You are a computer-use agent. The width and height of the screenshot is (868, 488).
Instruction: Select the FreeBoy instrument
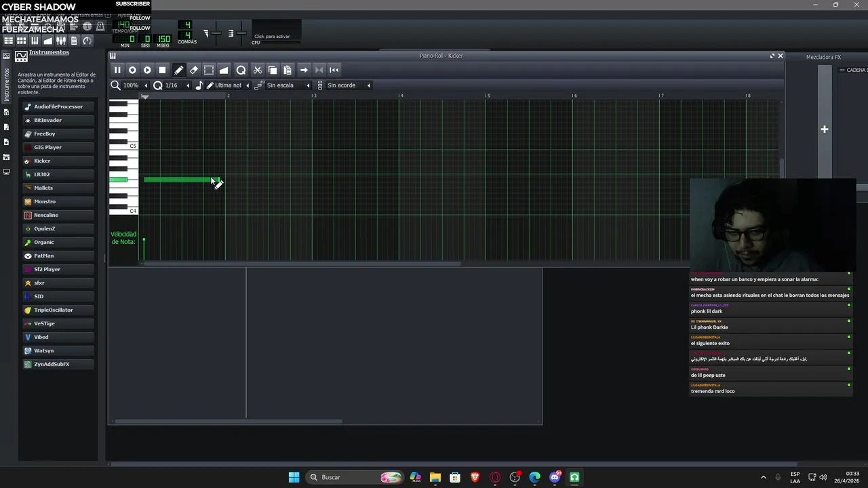pyautogui.click(x=60, y=134)
